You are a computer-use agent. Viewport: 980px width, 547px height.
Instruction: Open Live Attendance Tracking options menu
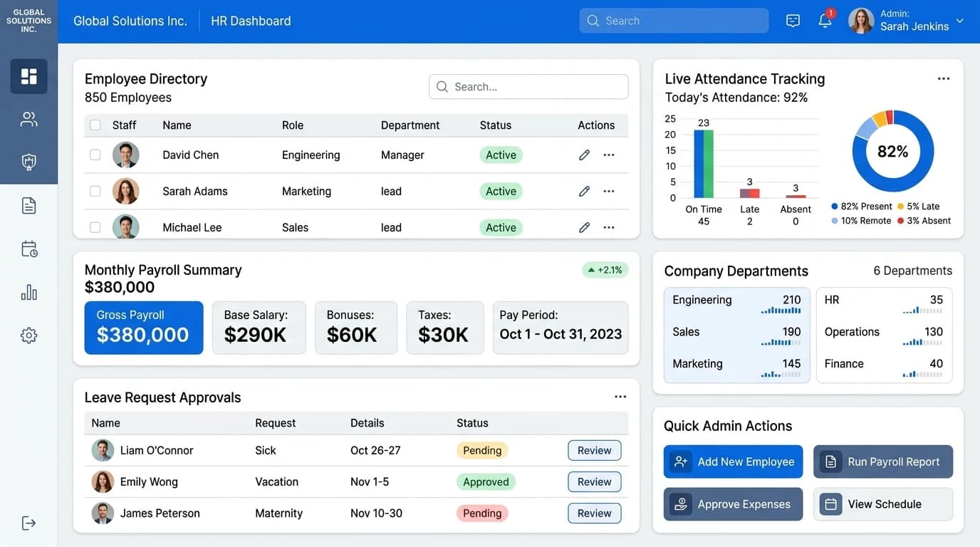(x=944, y=79)
